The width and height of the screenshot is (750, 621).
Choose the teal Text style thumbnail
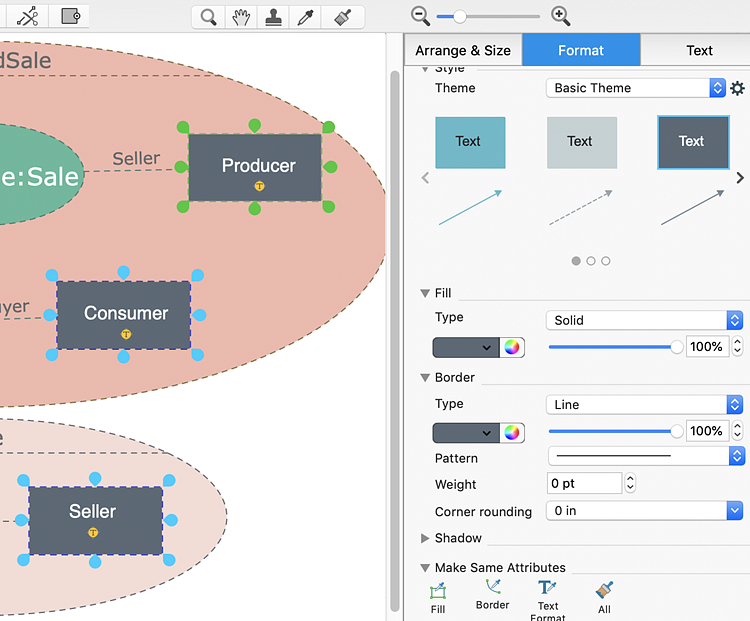pyautogui.click(x=470, y=143)
